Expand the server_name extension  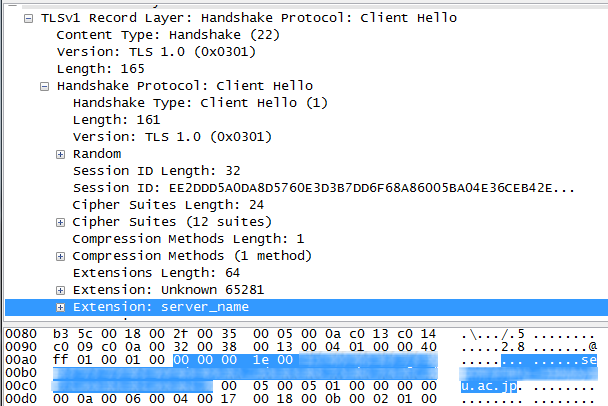click(x=60, y=307)
